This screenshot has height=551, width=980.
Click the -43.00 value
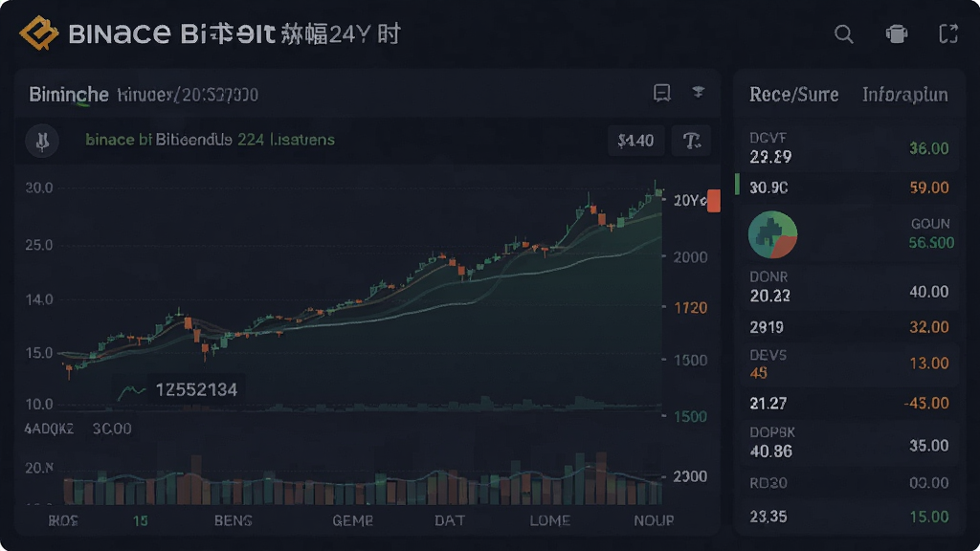click(926, 403)
